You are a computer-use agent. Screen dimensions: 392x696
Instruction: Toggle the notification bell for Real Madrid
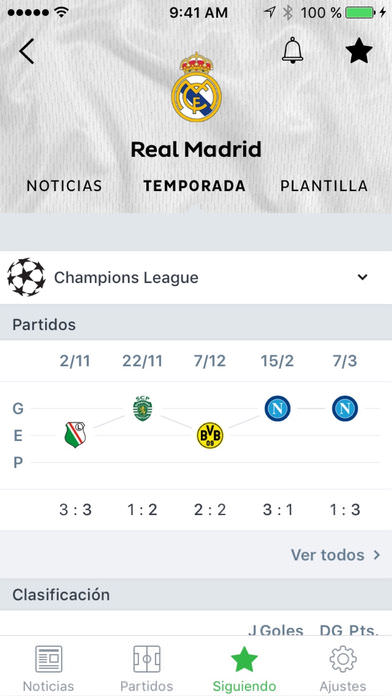pos(293,50)
